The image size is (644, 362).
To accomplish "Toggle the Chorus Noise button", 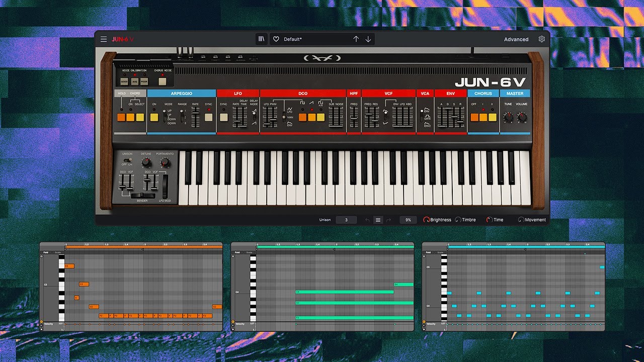I will 163,80.
